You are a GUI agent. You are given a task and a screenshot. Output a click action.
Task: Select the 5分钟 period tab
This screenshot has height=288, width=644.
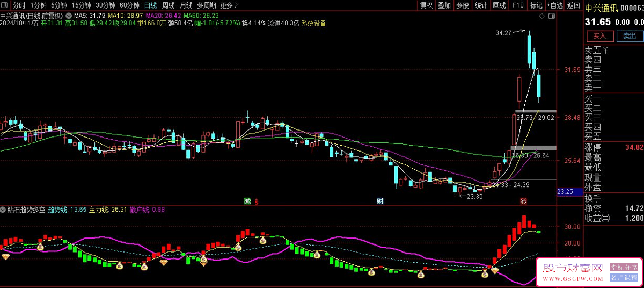coord(59,5)
